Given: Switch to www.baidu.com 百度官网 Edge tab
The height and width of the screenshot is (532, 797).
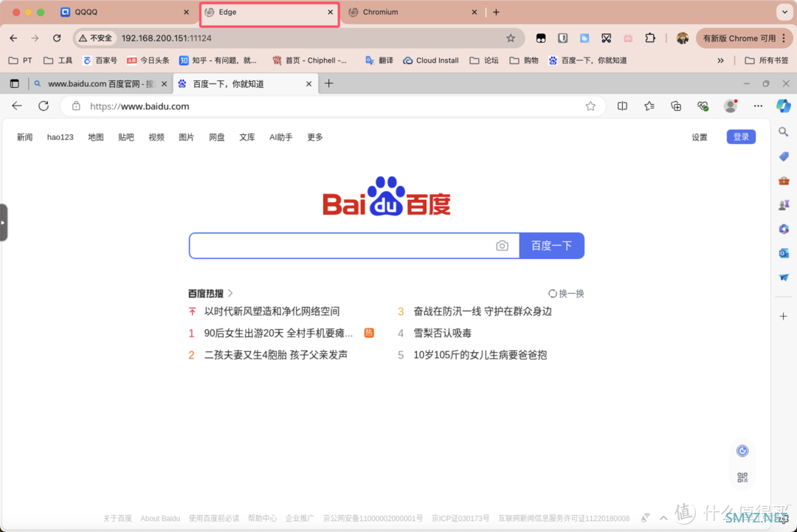Looking at the screenshot, I should 100,84.
